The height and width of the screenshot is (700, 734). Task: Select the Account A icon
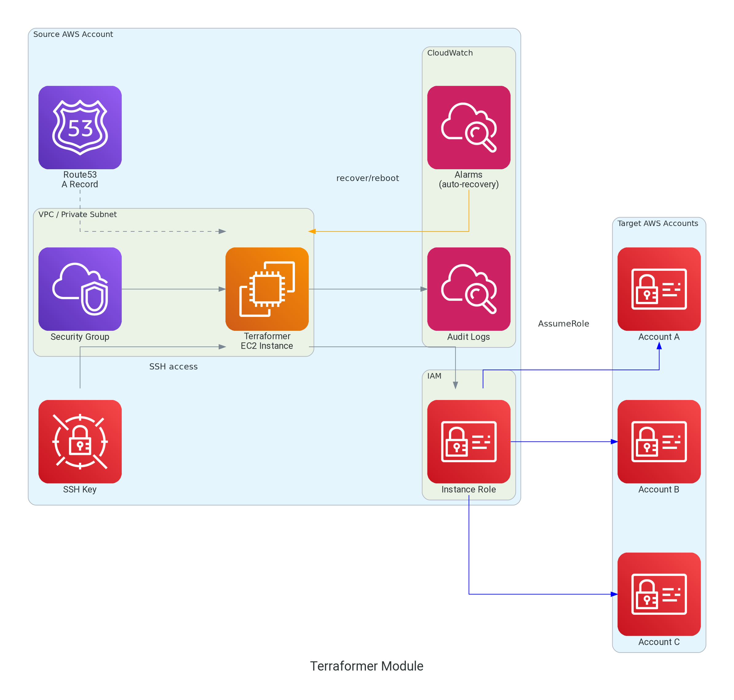659,289
